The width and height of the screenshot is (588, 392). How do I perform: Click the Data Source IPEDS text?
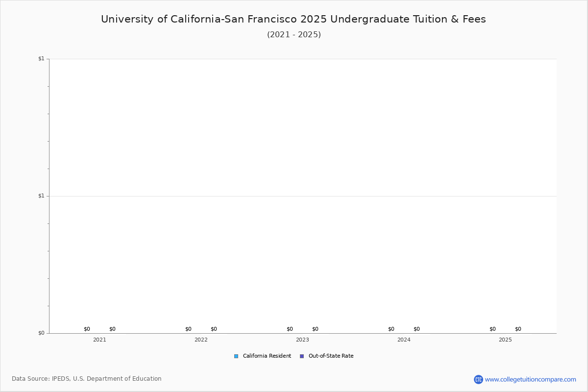[x=87, y=379]
